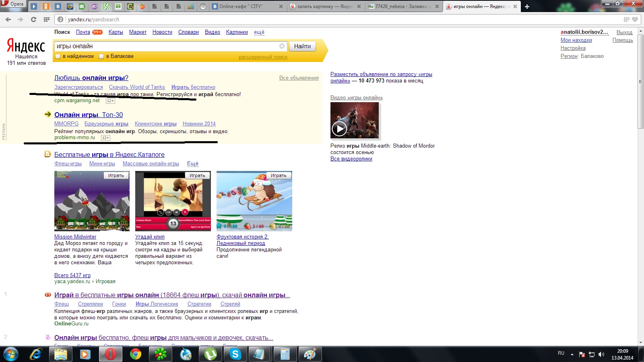The image size is (644, 362).
Task: Open Фруктовая история 2 game thumbnail
Action: tap(254, 201)
